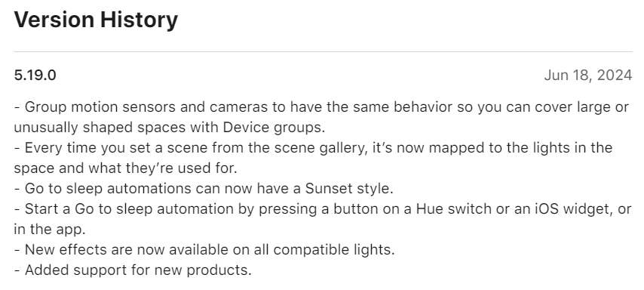This screenshot has width=644, height=290.
Task: Click the words "Device groups" in the notes
Action: tap(274, 128)
